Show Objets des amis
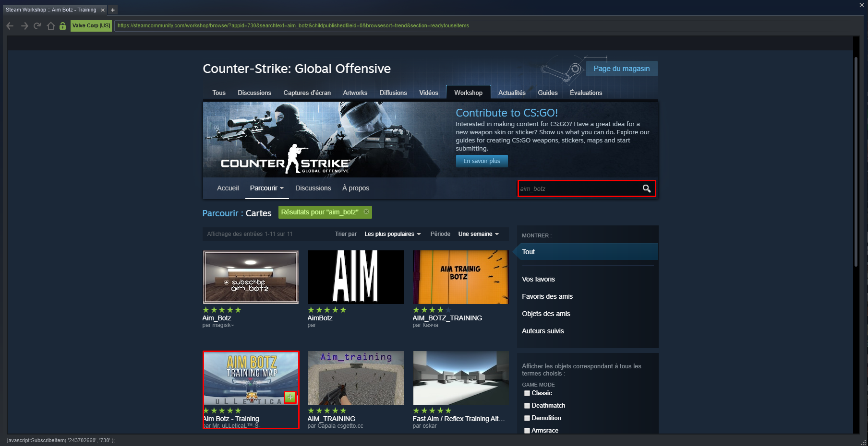Image resolution: width=868 pixels, height=446 pixels. click(x=546, y=314)
